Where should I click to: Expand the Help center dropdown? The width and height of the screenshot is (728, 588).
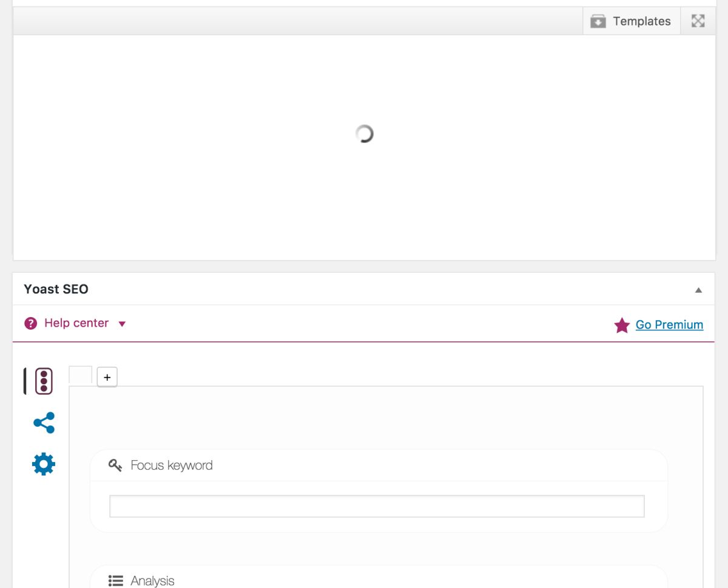click(122, 324)
